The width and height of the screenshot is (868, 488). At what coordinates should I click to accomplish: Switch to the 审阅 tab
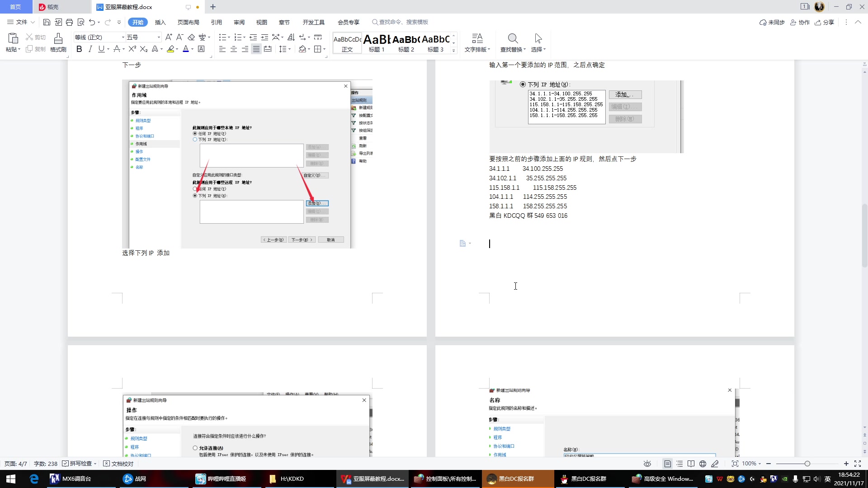pyautogui.click(x=239, y=22)
